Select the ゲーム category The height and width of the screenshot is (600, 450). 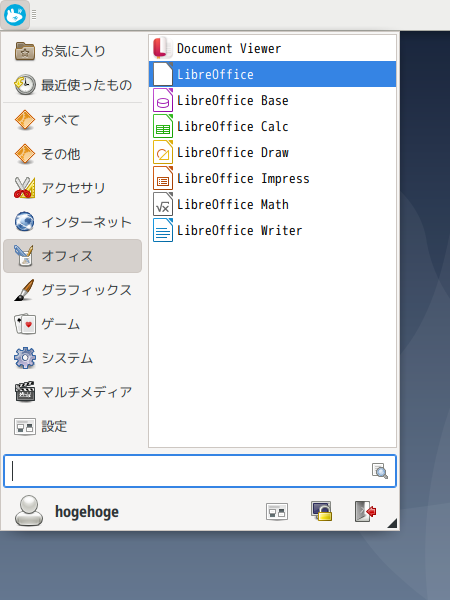click(x=72, y=324)
